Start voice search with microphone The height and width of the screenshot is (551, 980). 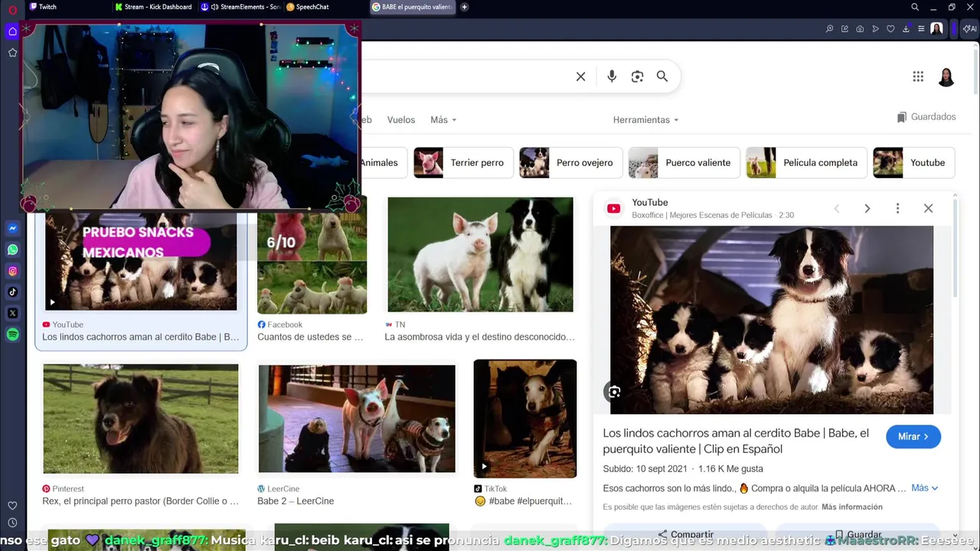612,77
